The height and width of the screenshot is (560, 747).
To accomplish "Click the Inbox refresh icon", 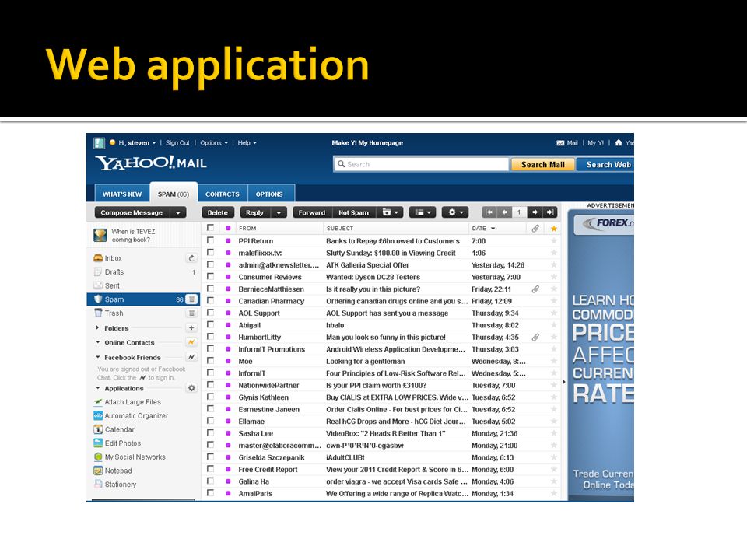I will 191,258.
